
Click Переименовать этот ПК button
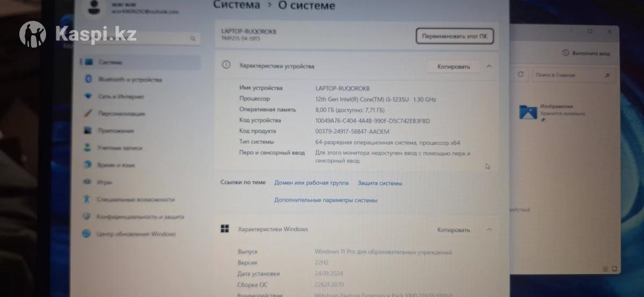455,36
